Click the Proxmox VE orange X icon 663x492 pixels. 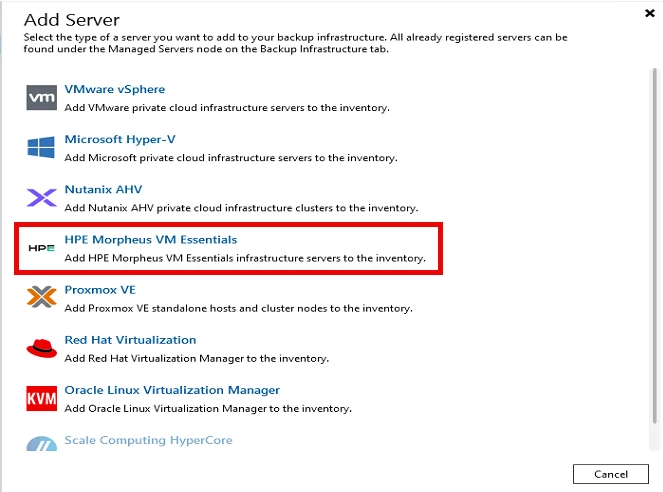click(x=41, y=297)
